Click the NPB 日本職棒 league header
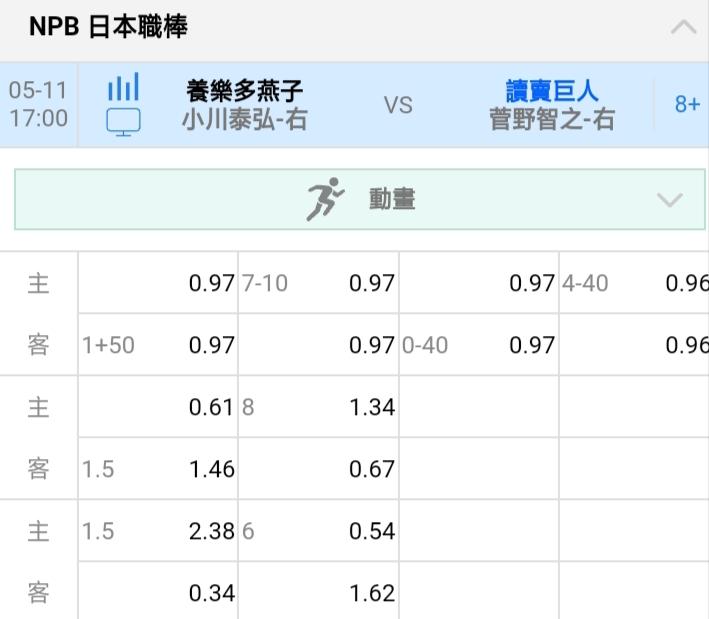Screen dimensions: 709x619 point(108,27)
